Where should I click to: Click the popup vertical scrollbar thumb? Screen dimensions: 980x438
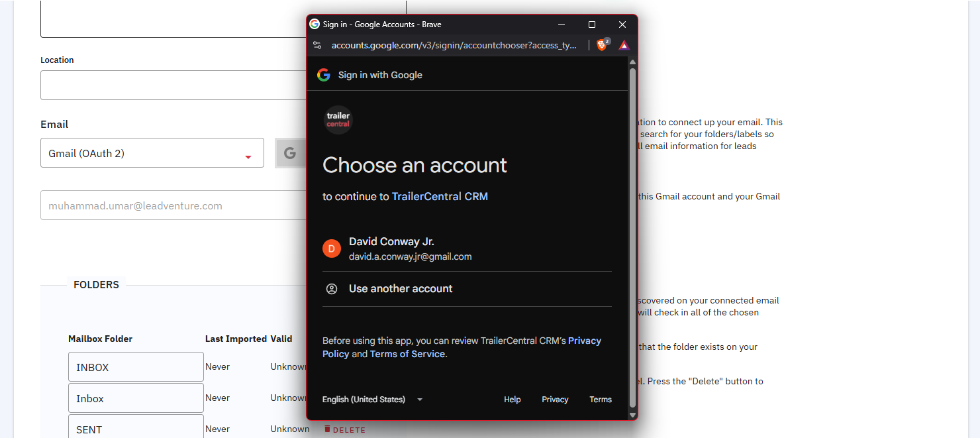(x=632, y=237)
